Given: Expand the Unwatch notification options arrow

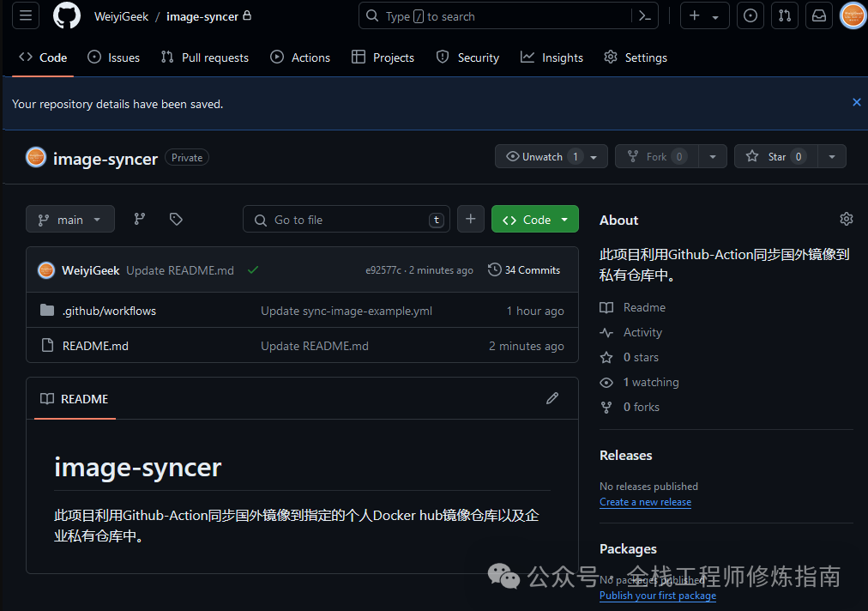Looking at the screenshot, I should pos(594,157).
